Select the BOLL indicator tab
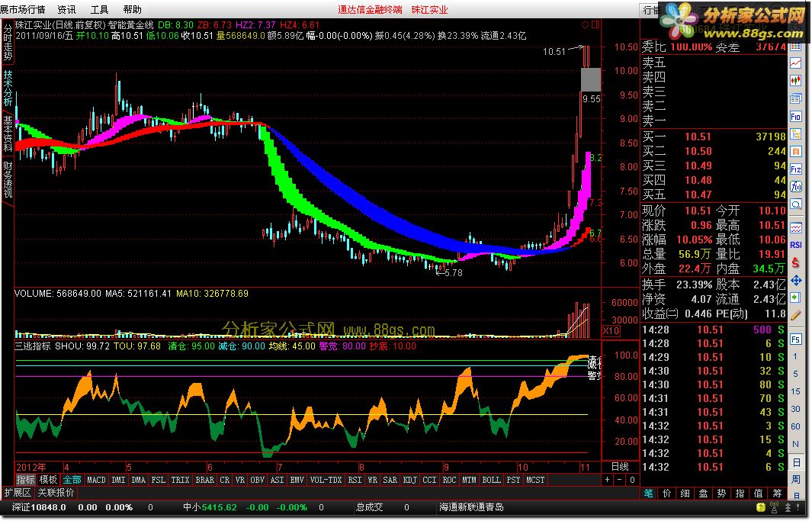The width and height of the screenshot is (812, 521). pyautogui.click(x=492, y=480)
